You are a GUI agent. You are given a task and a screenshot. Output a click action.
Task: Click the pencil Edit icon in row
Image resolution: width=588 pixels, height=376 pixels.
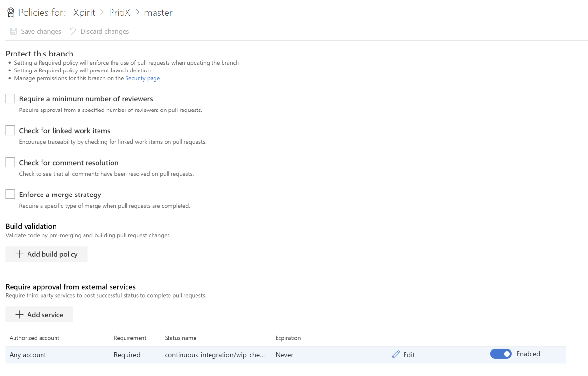click(396, 355)
